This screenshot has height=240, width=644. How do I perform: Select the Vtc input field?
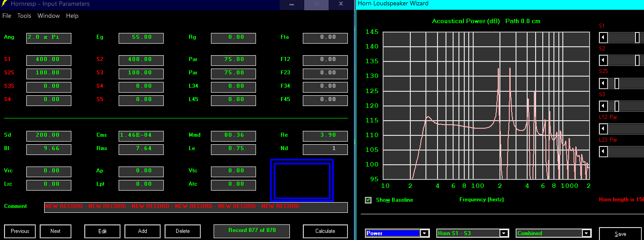(x=233, y=171)
